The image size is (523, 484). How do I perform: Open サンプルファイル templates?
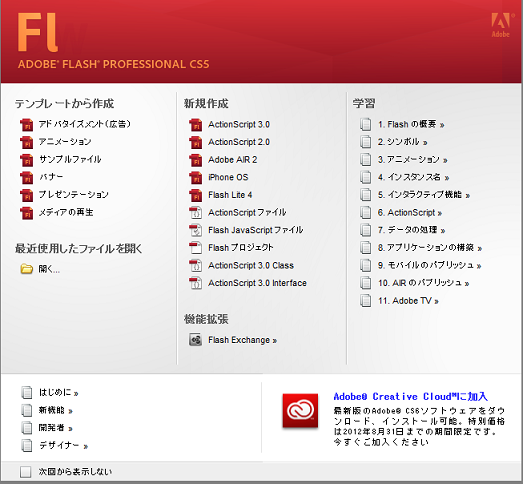[x=70, y=160]
